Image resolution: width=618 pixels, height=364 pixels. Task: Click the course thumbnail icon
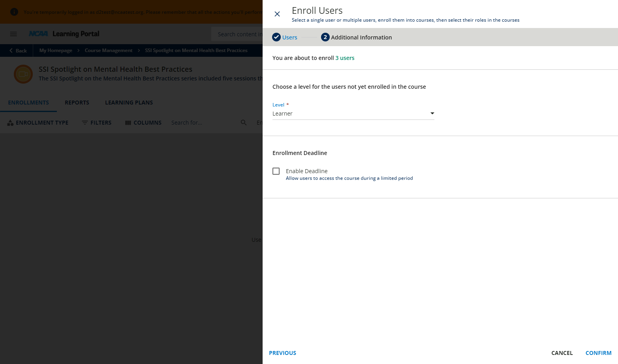[x=23, y=74]
